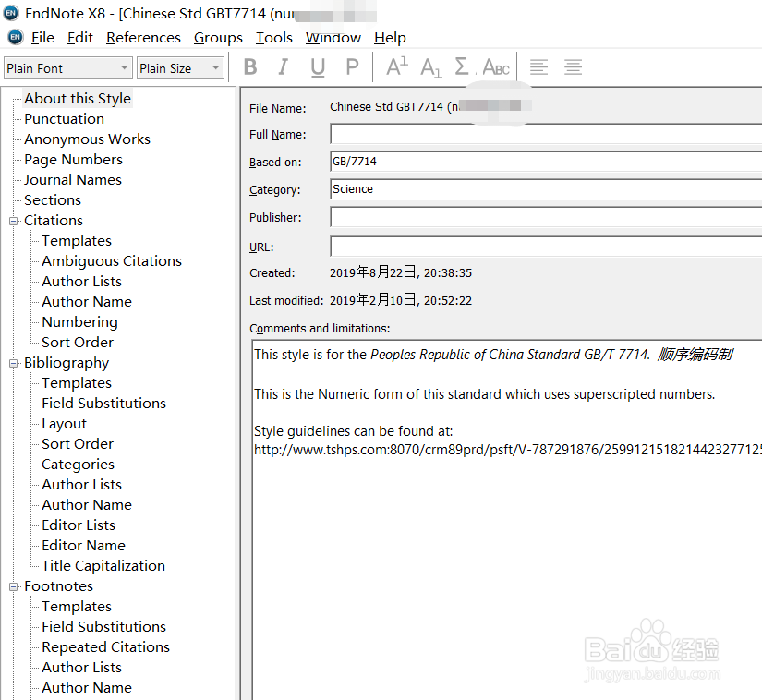
Task: Align text left in toolbar
Action: (538, 67)
